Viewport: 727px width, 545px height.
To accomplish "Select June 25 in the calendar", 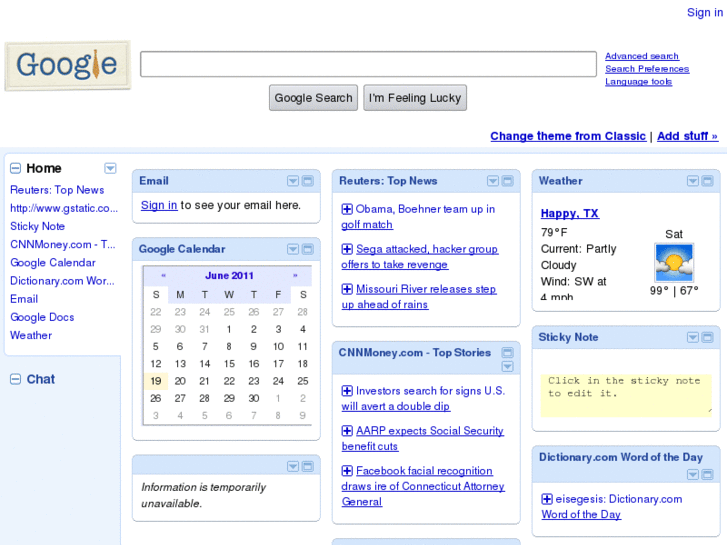I will click(303, 381).
